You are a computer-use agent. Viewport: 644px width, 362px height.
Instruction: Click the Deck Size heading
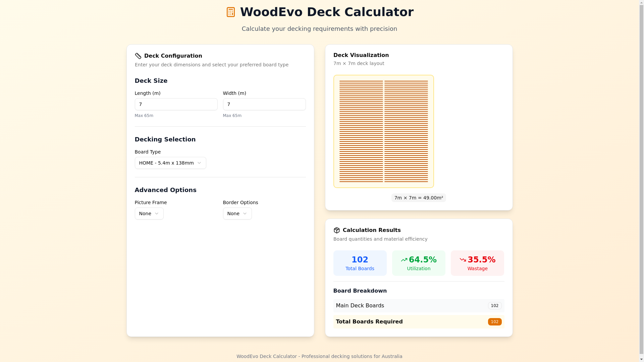pyautogui.click(x=151, y=81)
